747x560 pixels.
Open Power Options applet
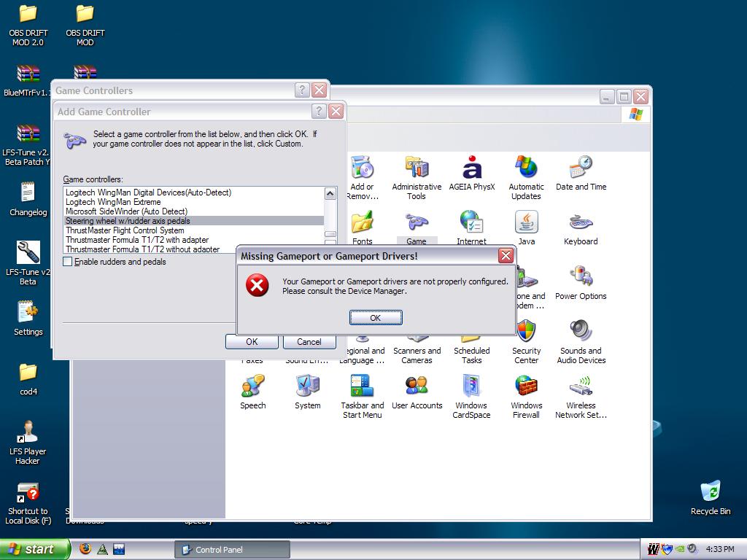coord(581,282)
